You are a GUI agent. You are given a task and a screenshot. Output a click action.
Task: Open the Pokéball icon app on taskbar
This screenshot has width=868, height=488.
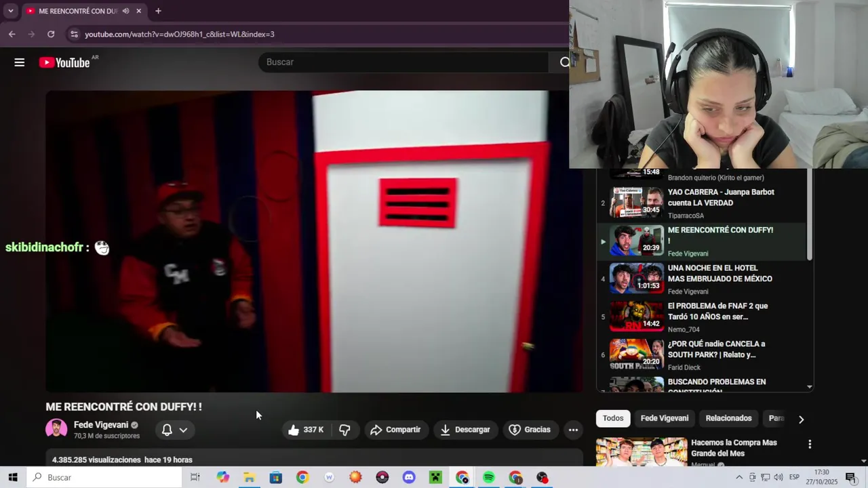point(382,477)
